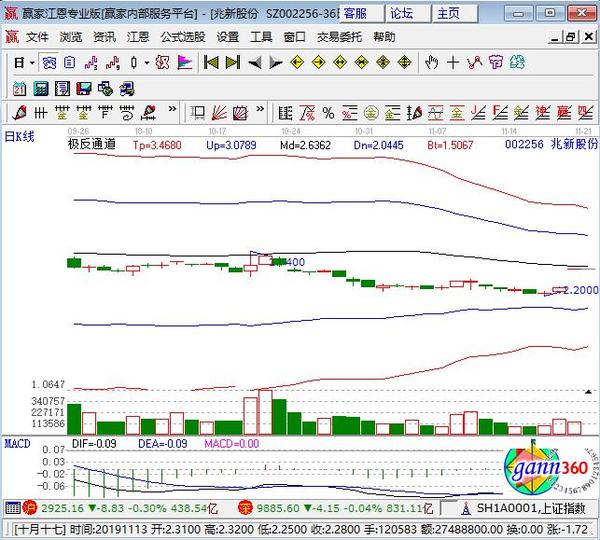The width and height of the screenshot is (600, 540).
Task: Click the 沪 Shanghai index status icon
Action: pos(29,508)
